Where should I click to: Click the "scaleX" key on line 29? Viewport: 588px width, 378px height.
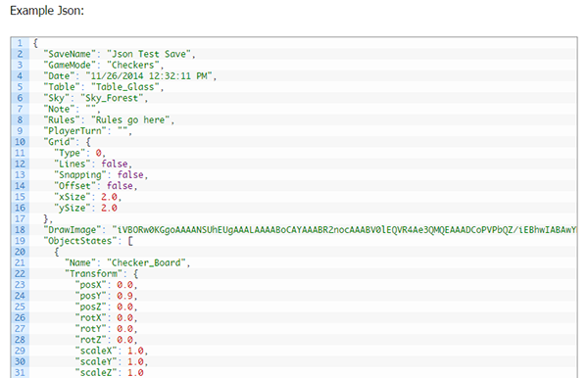[x=96, y=351]
